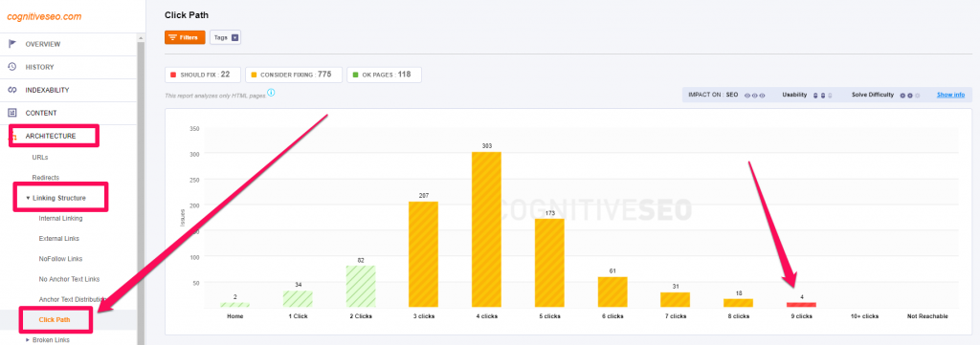Viewport: 980px width, 345px height.
Task: Click the Indexability link icon
Action: click(x=11, y=90)
